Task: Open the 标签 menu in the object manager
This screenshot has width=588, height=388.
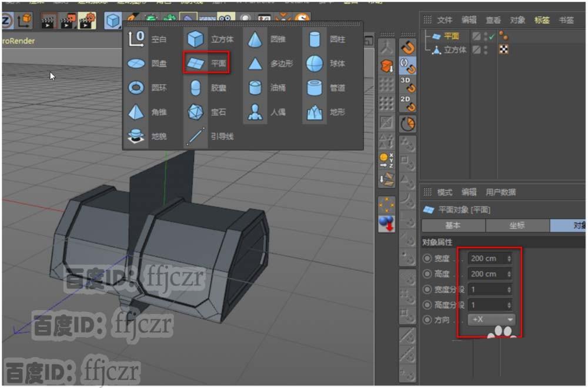Action: click(x=542, y=19)
